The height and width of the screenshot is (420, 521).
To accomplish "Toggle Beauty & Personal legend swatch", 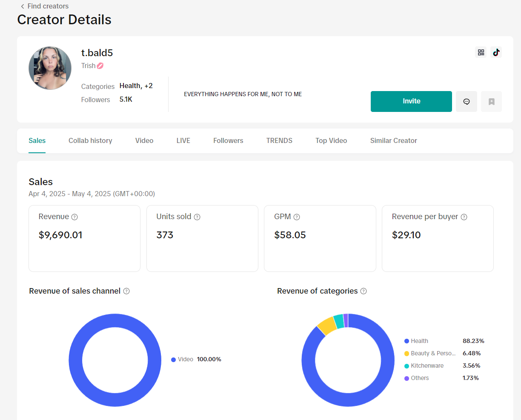I will (x=406, y=354).
